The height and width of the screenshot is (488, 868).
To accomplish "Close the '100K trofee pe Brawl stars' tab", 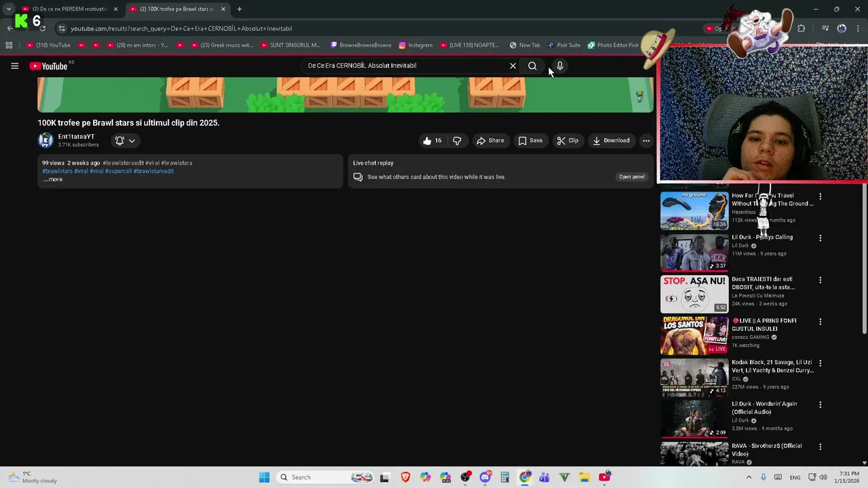I will tap(223, 9).
